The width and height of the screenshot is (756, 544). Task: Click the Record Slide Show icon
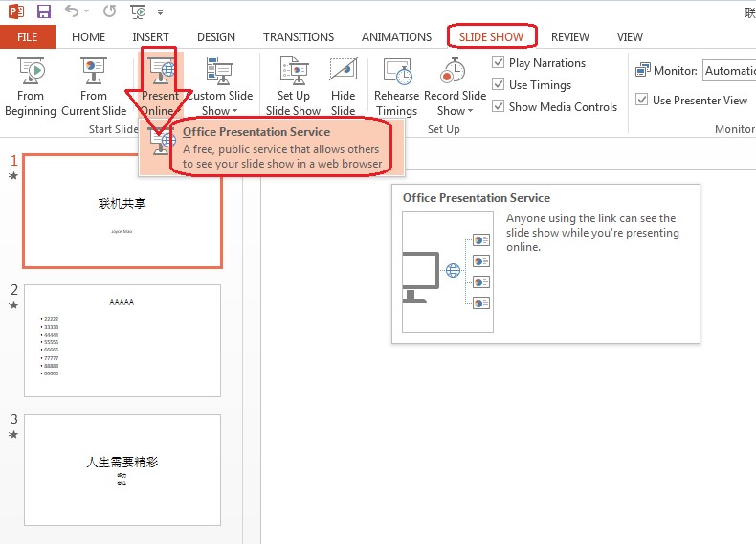click(x=453, y=71)
